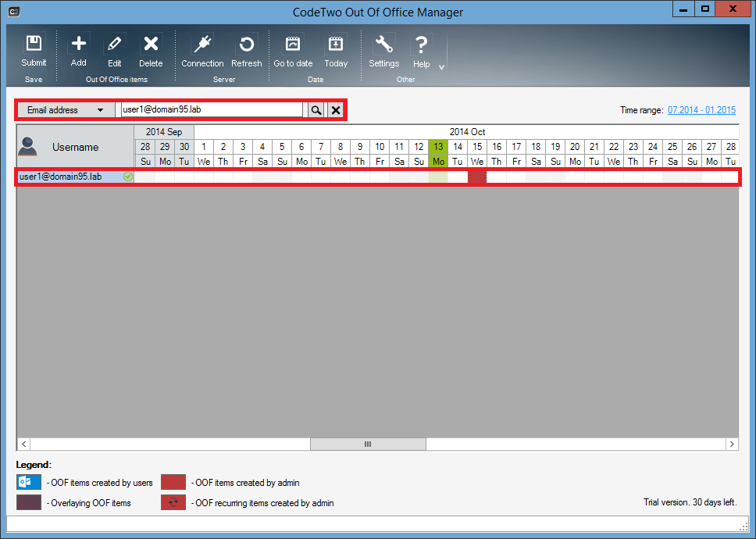This screenshot has width=756, height=539.
Task: Open the Email address filter dropdown
Action: click(66, 110)
